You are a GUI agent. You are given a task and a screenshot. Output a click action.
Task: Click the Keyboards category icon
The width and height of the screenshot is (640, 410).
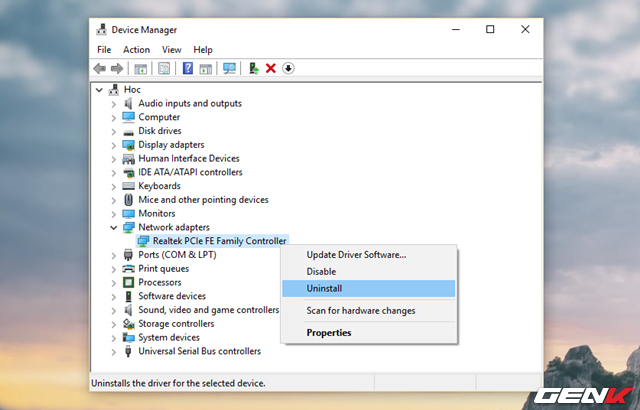(129, 186)
